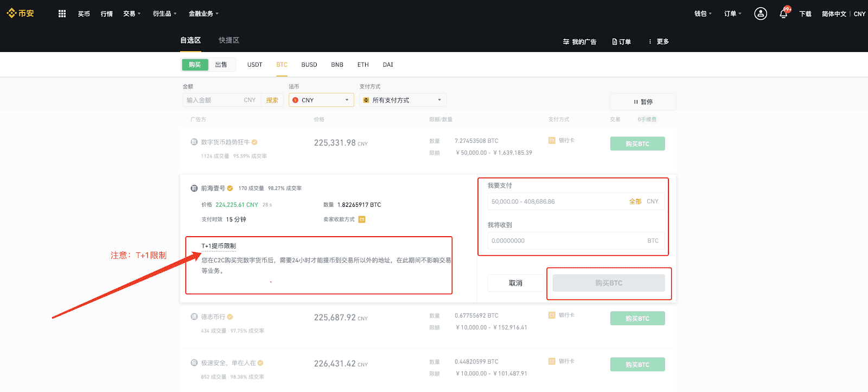Select the 购买 buy toggle
868x392 pixels.
point(195,65)
